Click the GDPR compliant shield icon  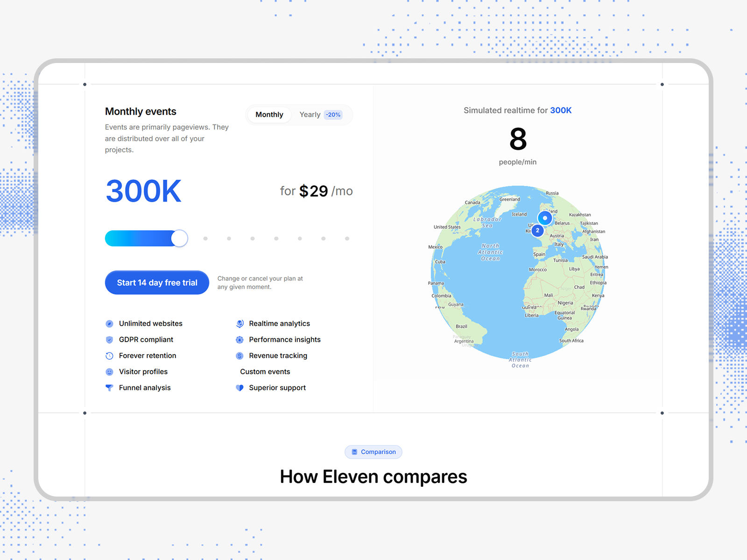point(109,340)
